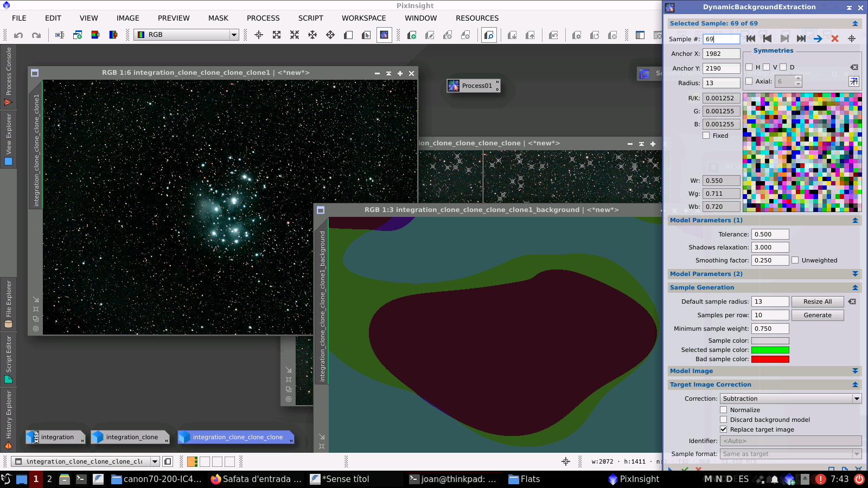The image size is (868, 488).
Task: Click the Undo icon in the toolbar
Action: point(19,35)
